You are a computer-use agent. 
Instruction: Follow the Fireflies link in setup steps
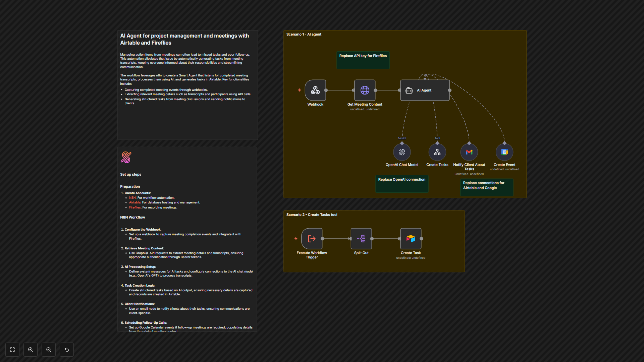pos(135,207)
